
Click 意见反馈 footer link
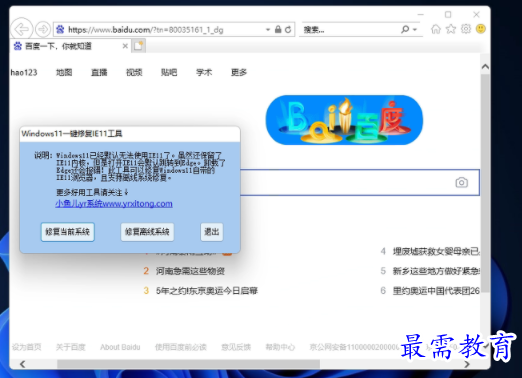236,347
